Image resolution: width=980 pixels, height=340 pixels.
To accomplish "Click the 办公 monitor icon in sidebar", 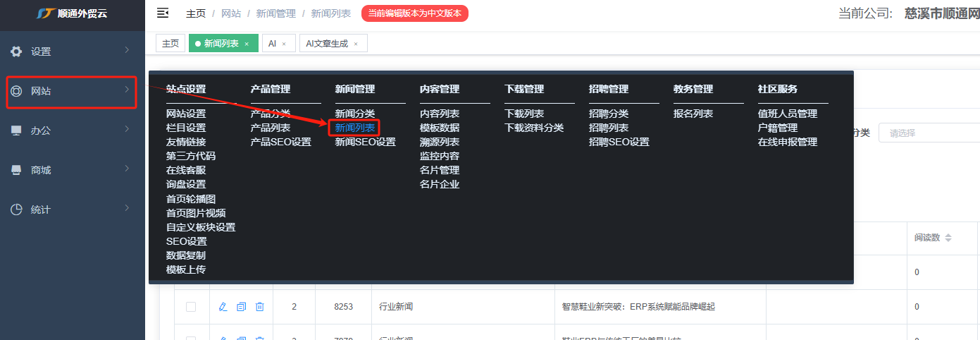I will coord(16,130).
